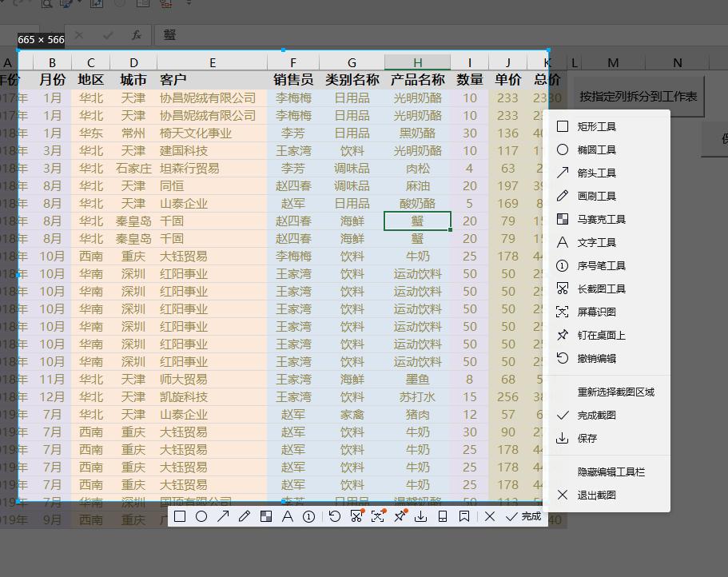728x577 pixels.
Task: Open the quick access toolbar dropdown arrow
Action: coord(188,5)
